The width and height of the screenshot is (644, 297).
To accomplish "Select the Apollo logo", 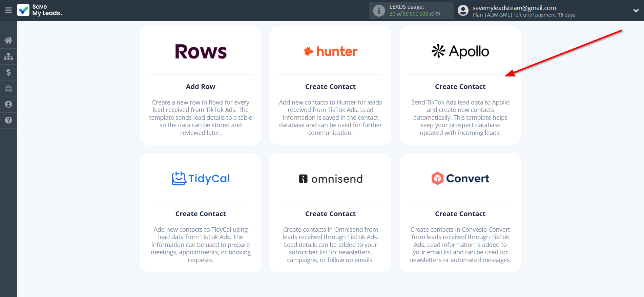I will click(x=460, y=51).
